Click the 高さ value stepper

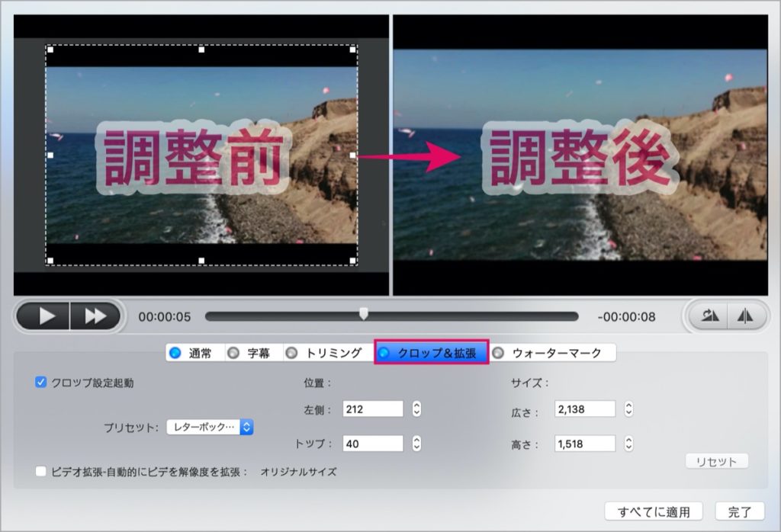click(628, 444)
